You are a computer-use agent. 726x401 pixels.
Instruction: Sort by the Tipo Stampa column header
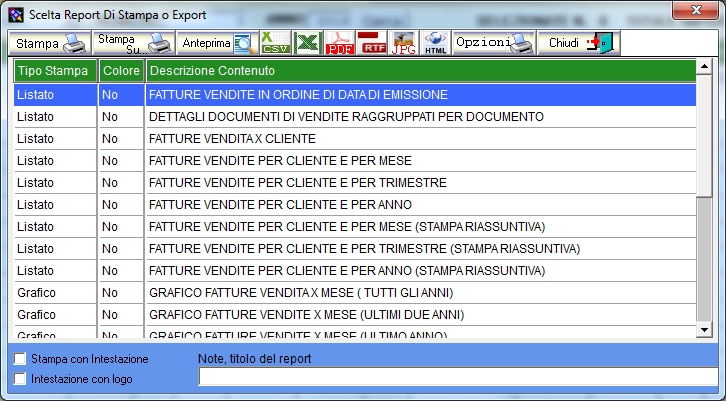[55, 72]
